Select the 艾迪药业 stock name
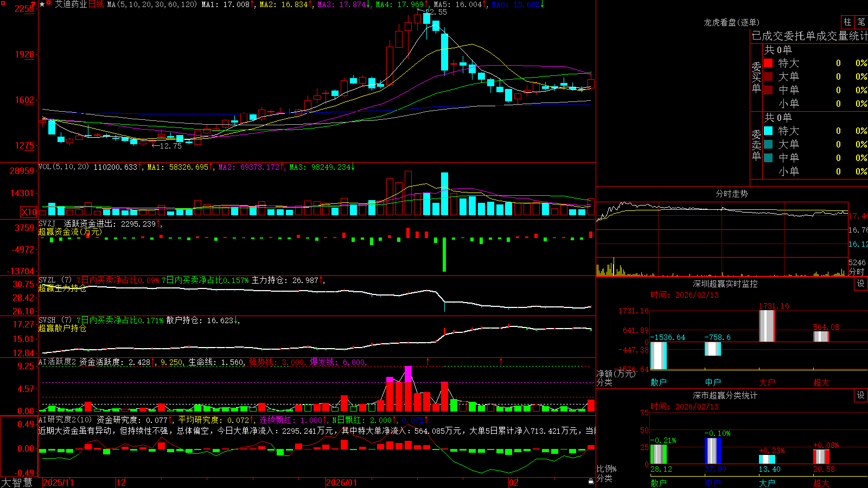Viewport: 868px width, 488px height. pyautogui.click(x=71, y=4)
